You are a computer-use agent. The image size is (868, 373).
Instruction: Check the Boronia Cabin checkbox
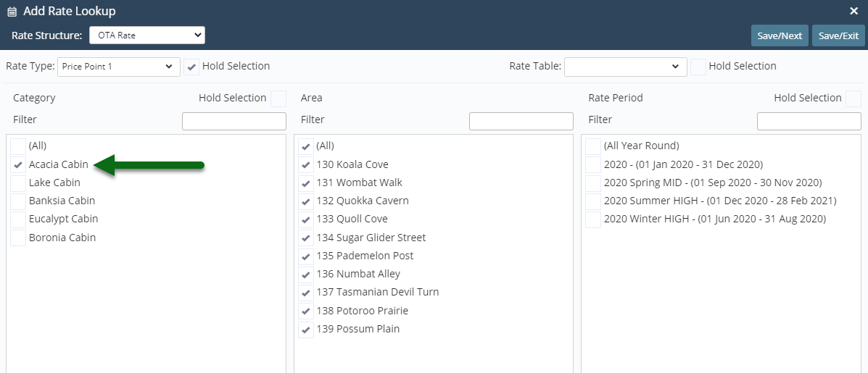pyautogui.click(x=18, y=238)
